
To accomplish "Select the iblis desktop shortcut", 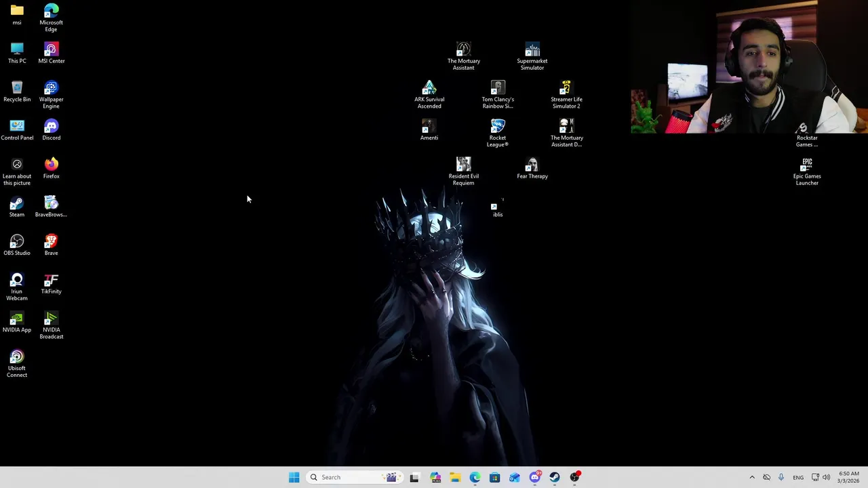I will click(x=498, y=207).
